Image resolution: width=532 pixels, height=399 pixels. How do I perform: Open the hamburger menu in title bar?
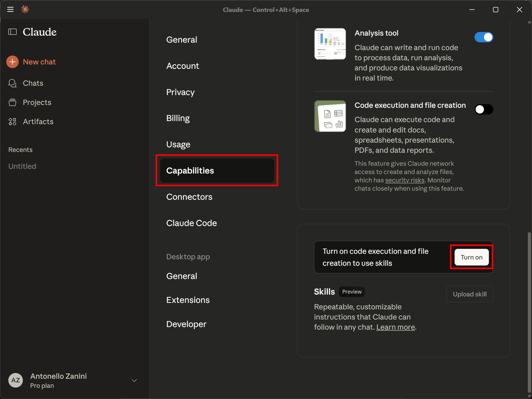(x=10, y=10)
